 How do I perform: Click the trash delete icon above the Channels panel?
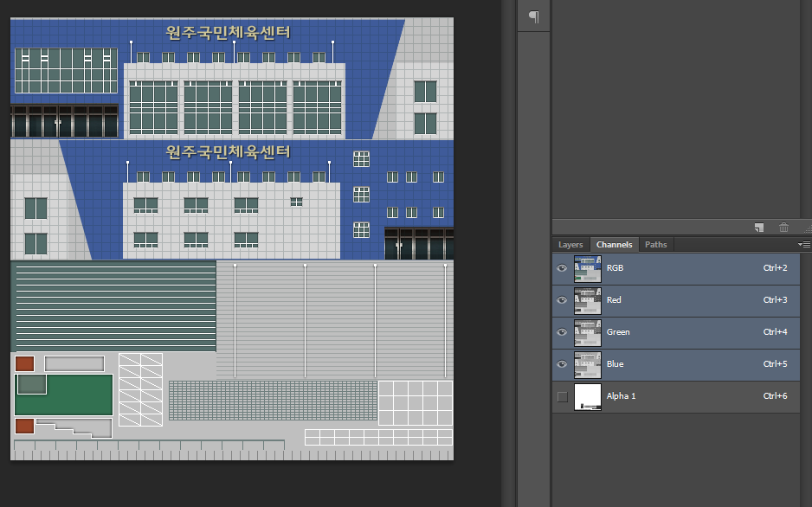click(x=783, y=228)
